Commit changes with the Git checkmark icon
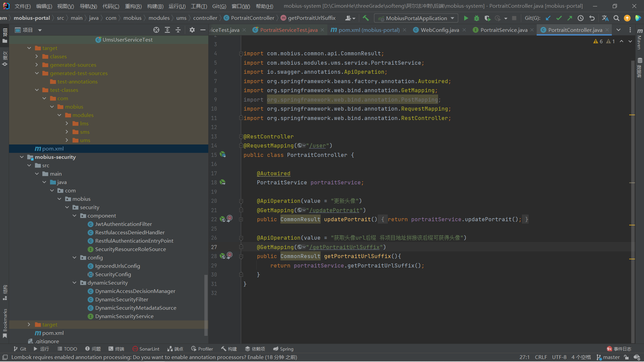This screenshot has height=362, width=644. point(559,18)
